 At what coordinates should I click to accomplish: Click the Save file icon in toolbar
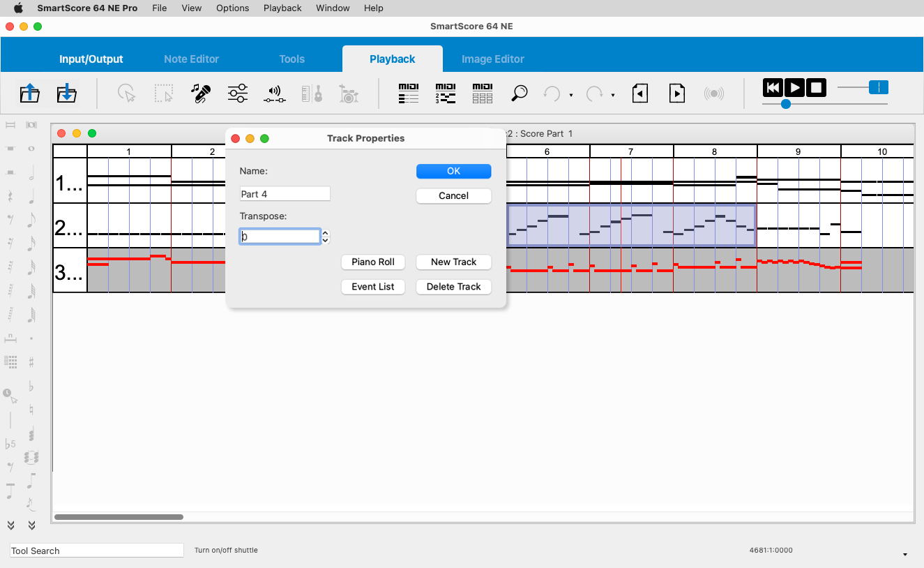tap(66, 93)
